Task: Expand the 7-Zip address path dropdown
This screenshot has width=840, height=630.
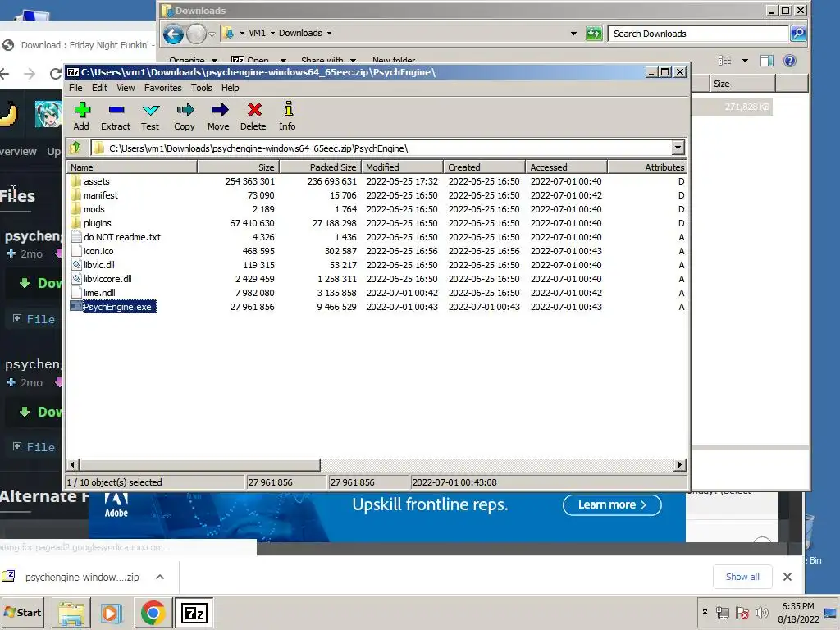Action: tap(678, 148)
